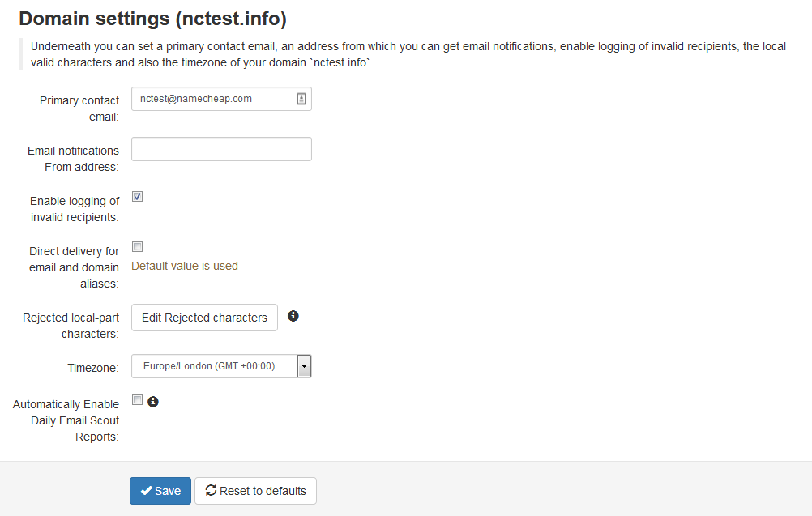Click the refresh icon on Reset to defaults
Screen dimensions: 812x516
tap(211, 490)
